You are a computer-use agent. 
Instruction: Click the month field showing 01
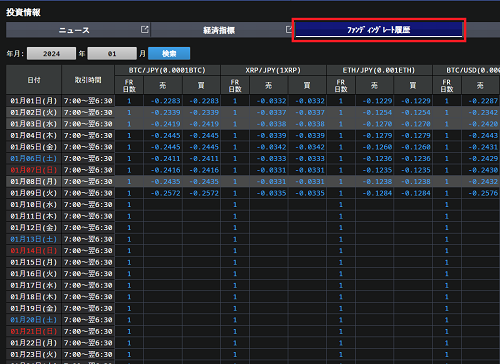coord(112,54)
